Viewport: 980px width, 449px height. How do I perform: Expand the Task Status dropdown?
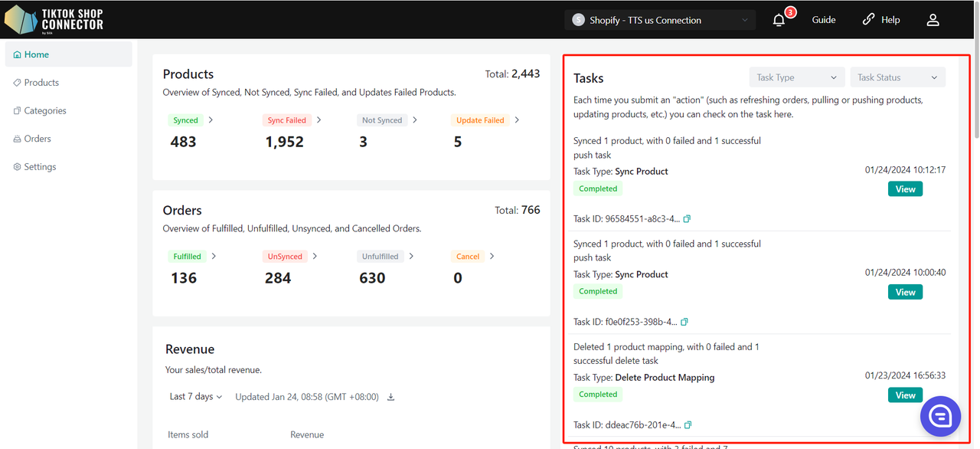(x=897, y=77)
